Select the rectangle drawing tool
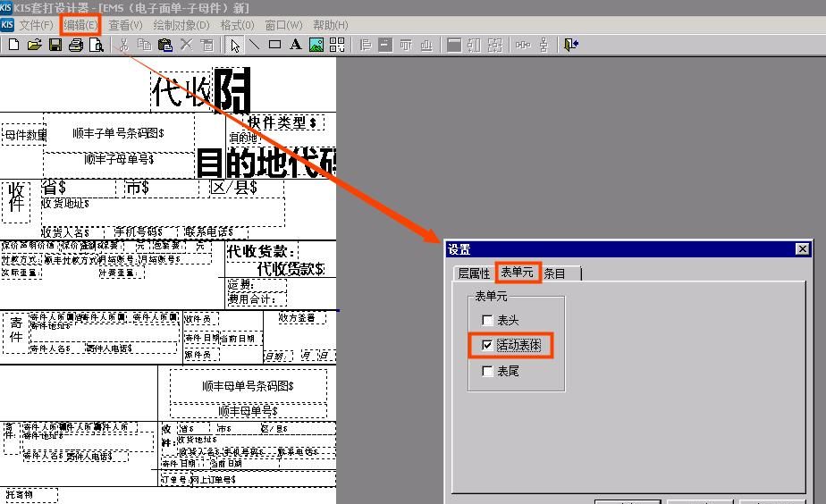826x504 pixels. (275, 45)
